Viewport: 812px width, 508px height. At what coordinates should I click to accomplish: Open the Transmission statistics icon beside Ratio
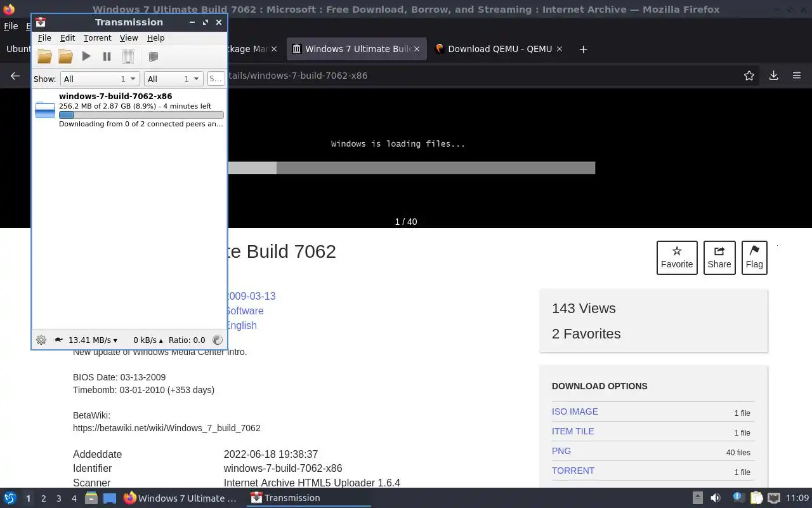(x=217, y=340)
